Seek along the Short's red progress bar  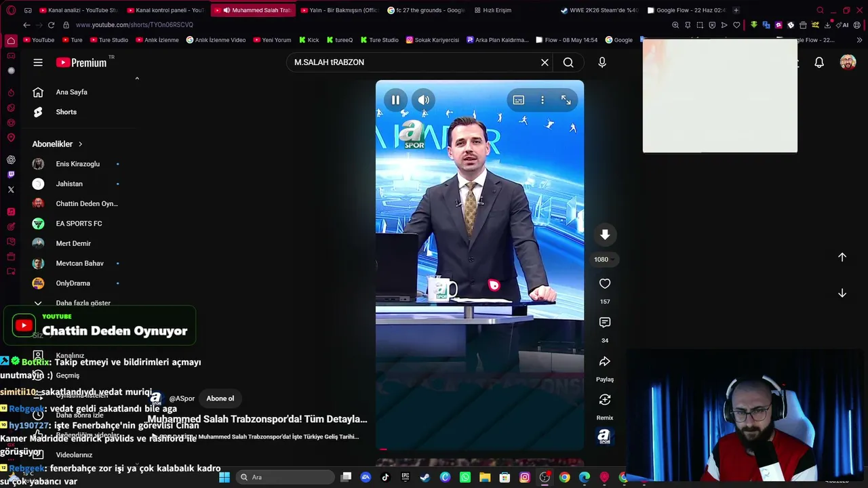pyautogui.click(x=479, y=449)
